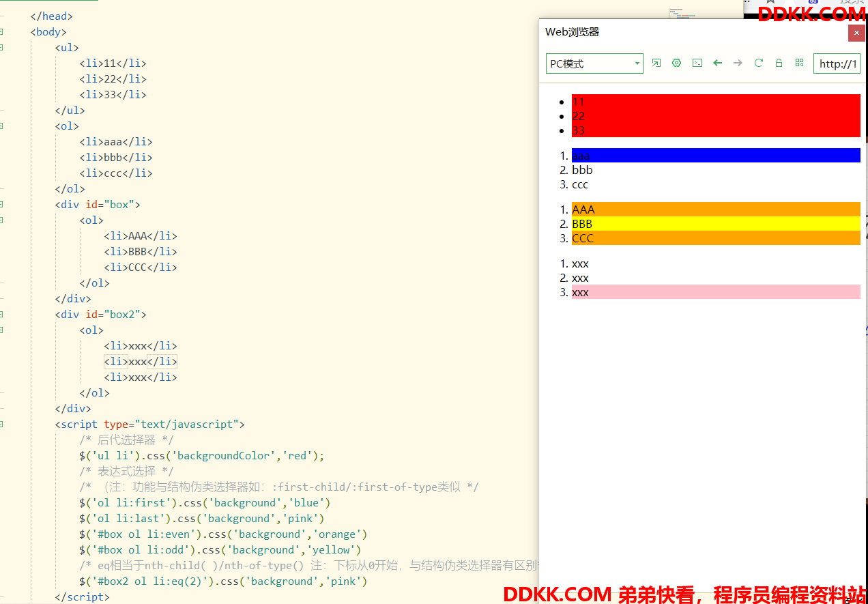Click the closing </script> tag line
868x604 pixels.
click(x=83, y=597)
